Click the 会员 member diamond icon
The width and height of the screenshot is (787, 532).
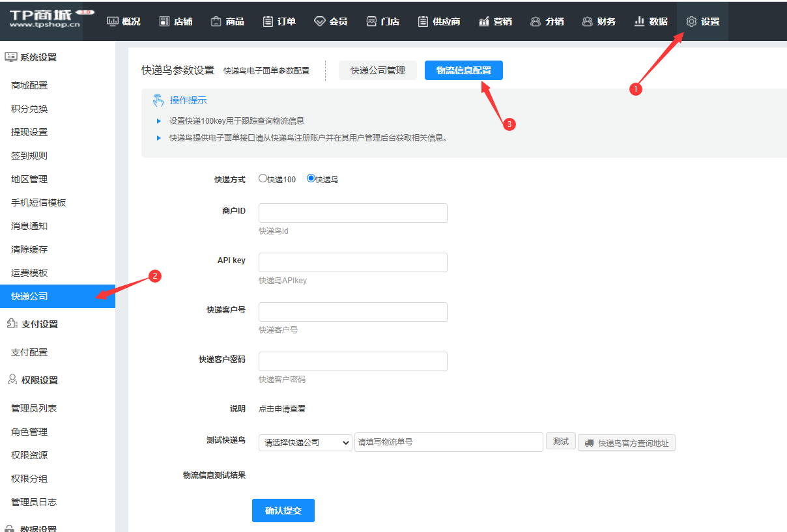tap(319, 21)
